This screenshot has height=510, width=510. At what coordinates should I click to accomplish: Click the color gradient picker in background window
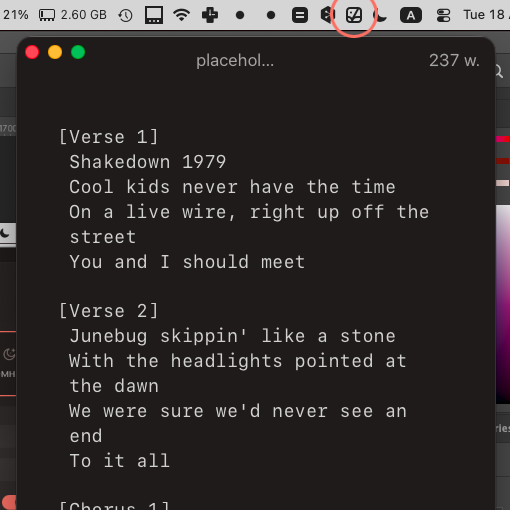503,304
